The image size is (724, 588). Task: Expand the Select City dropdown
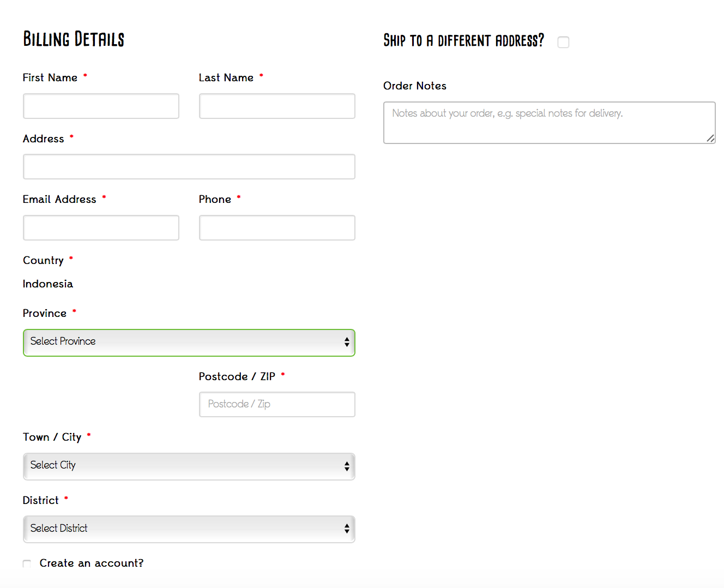click(x=189, y=466)
